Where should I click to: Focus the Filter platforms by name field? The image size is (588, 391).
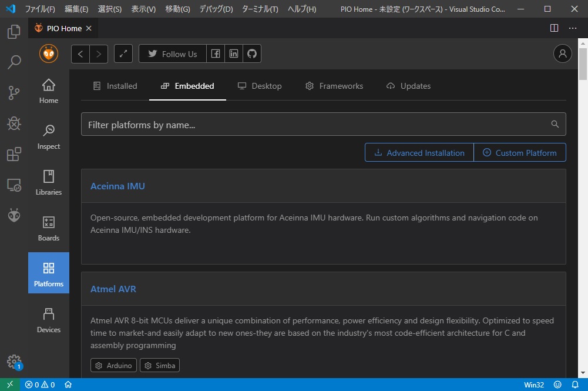pos(324,124)
